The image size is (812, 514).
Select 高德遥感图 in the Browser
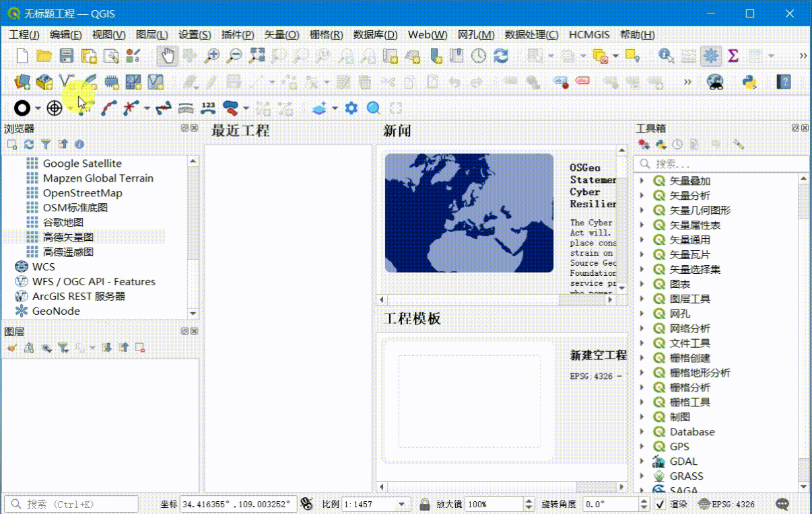point(68,252)
